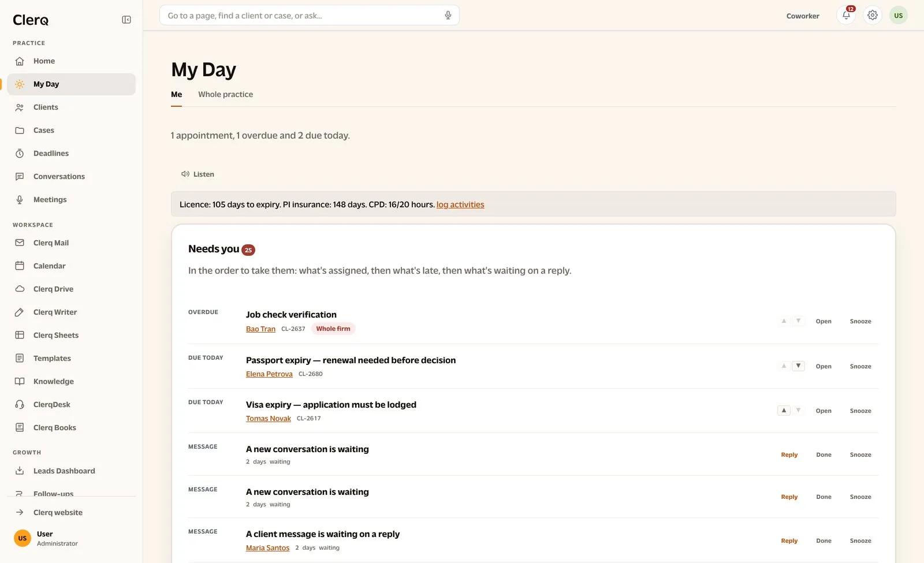Snooze the Passport expiry task
The image size is (924, 563).
(860, 367)
